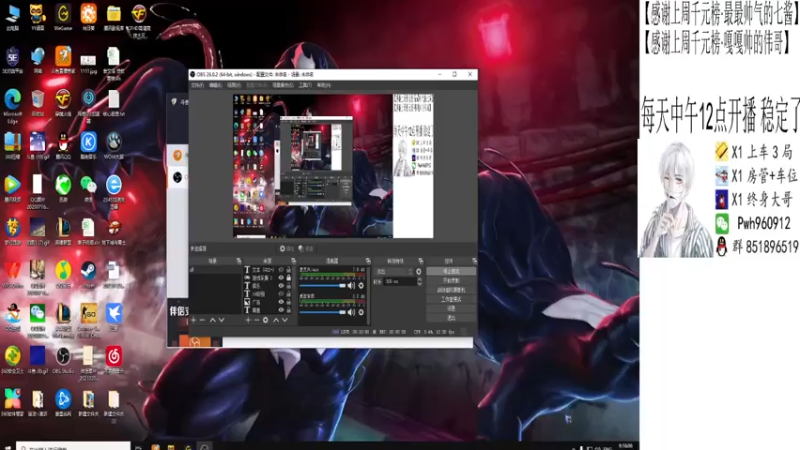Viewport: 800px width, 450px height.
Task: Toggle visibility of 文本 (GDI+) source
Action: click(x=281, y=269)
